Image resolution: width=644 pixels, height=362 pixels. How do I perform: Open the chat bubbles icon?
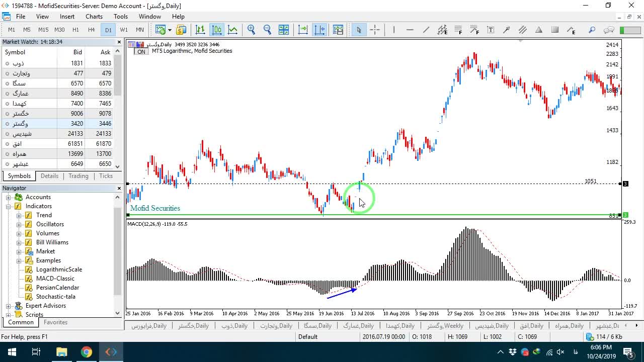point(609,30)
